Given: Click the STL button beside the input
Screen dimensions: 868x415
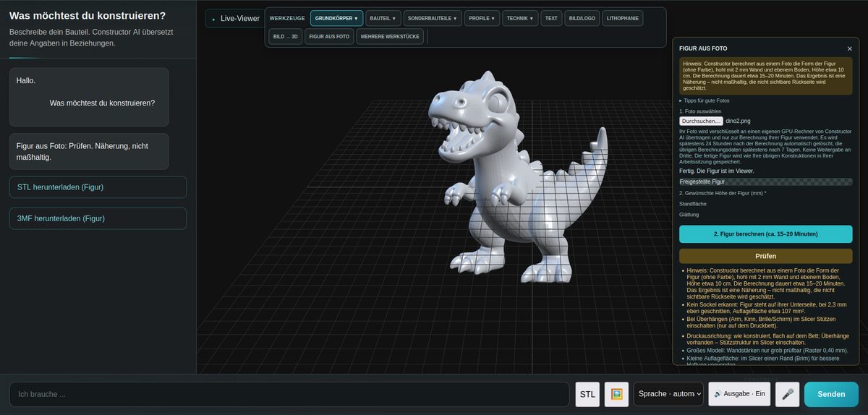Looking at the screenshot, I should pos(587,394).
